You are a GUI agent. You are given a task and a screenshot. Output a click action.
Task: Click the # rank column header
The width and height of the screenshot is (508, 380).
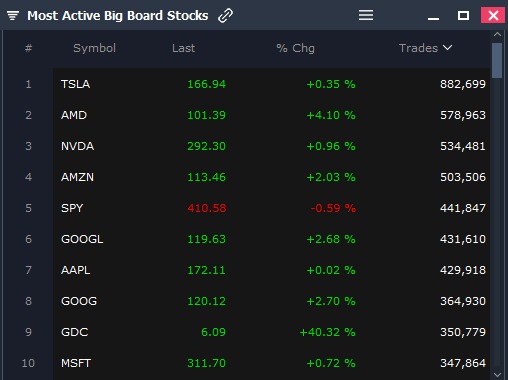point(28,48)
